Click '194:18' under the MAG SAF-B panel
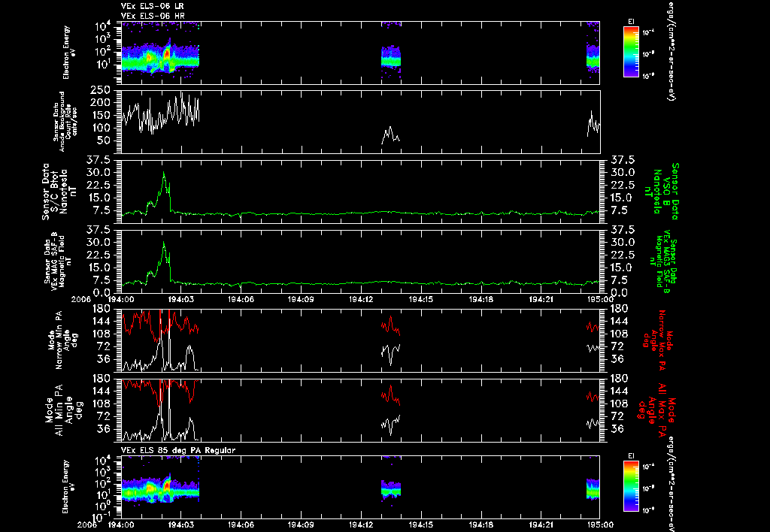This screenshot has height=532, width=770. pos(481,299)
